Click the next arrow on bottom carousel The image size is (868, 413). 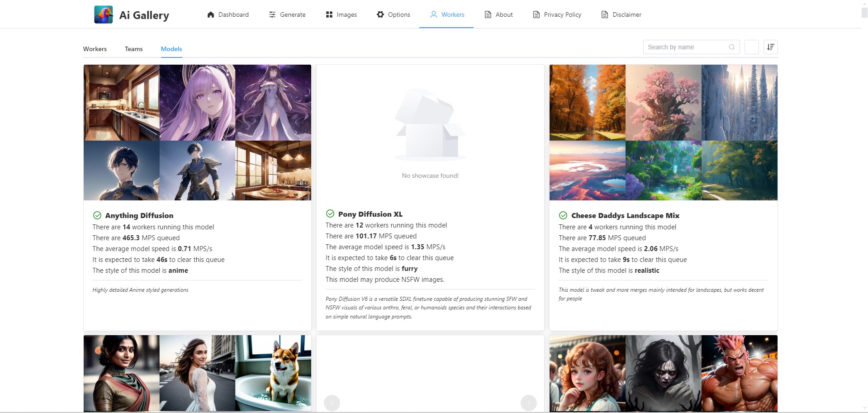pos(528,403)
